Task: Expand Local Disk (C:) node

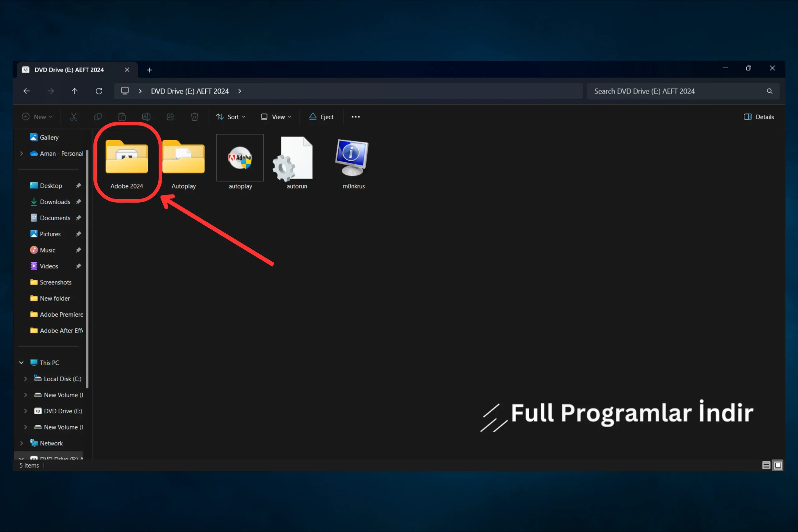Action: 26,379
